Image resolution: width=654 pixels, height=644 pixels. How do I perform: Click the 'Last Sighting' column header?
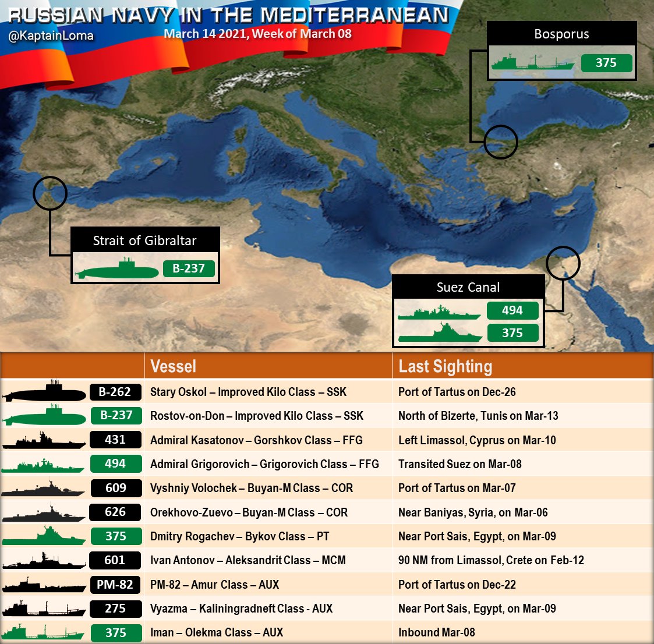pos(446,366)
